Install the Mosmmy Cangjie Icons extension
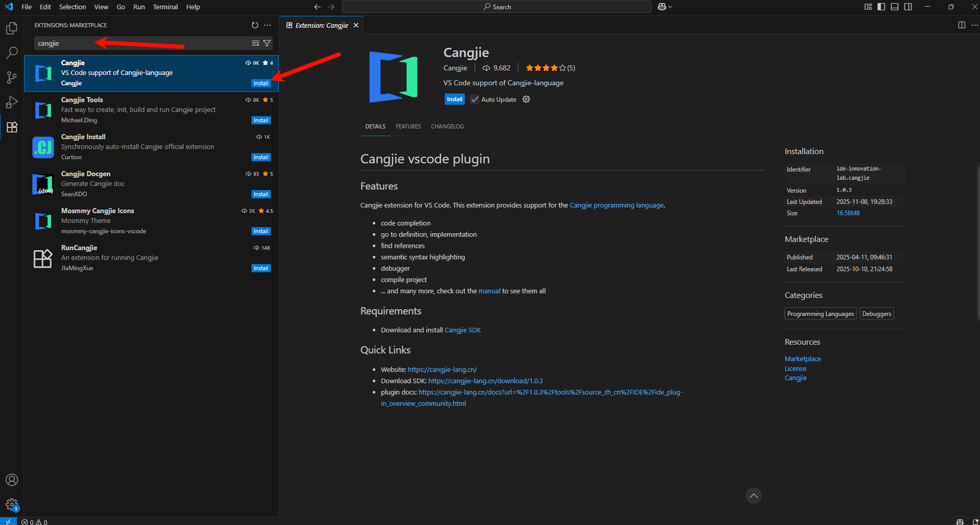 pyautogui.click(x=261, y=231)
